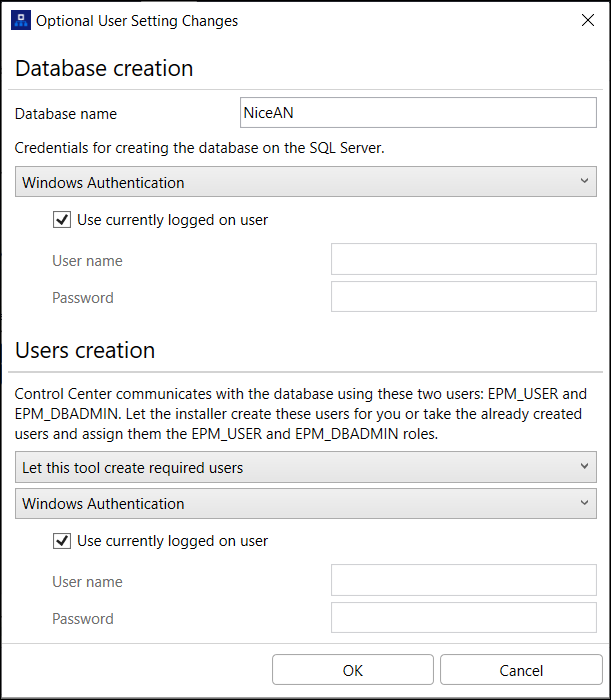Expand the 'Let this tool create required users' dropdown
Image resolution: width=611 pixels, height=700 pixels.
306,467
